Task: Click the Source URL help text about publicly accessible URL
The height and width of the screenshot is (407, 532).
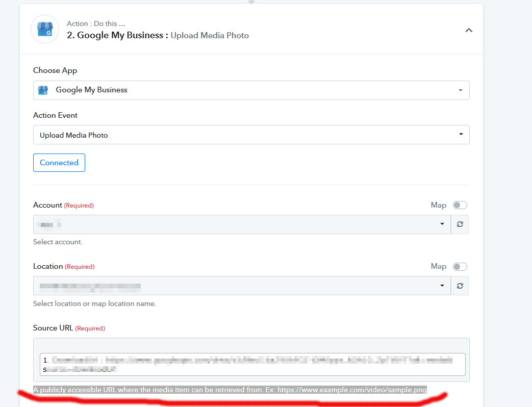Action: 230,390
